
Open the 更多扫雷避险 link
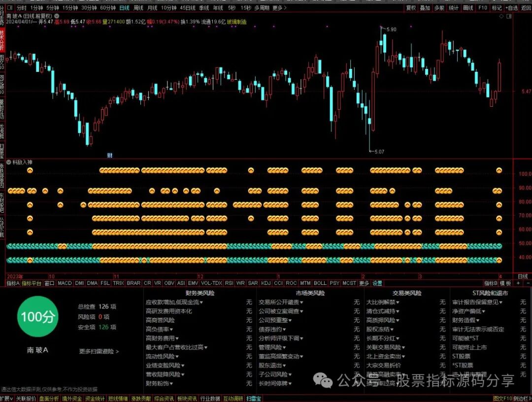click(x=99, y=351)
